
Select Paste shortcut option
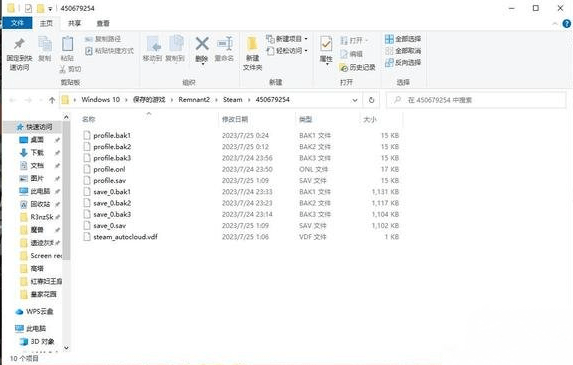[x=109, y=51]
